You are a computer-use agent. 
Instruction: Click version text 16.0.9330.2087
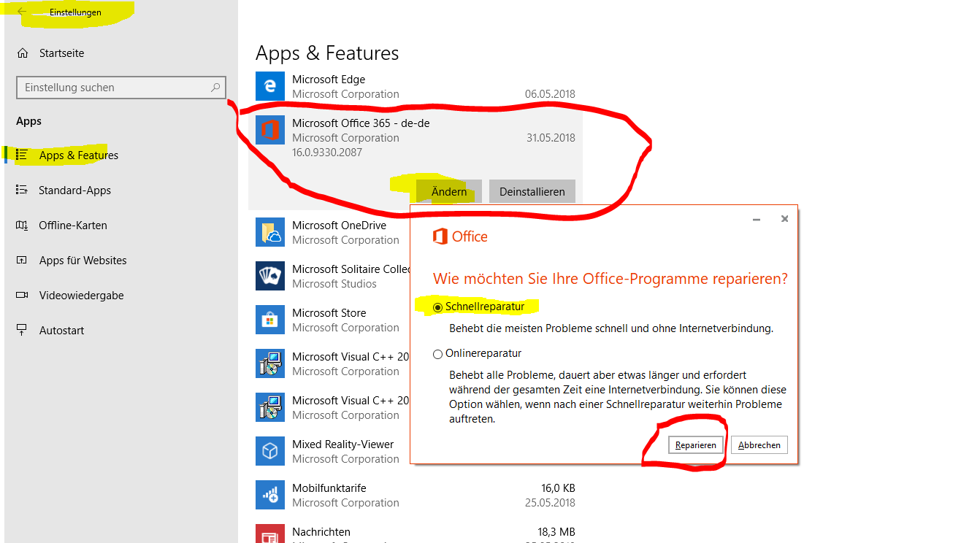(x=327, y=153)
